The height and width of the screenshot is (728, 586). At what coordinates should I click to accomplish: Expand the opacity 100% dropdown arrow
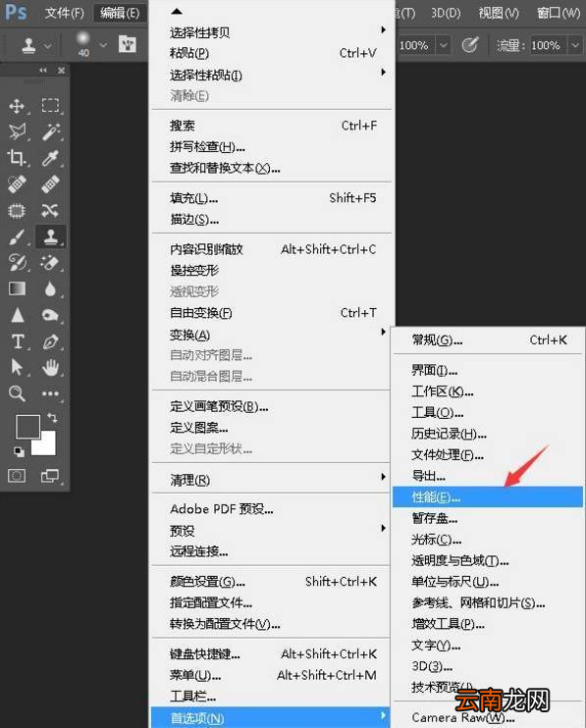point(444,45)
